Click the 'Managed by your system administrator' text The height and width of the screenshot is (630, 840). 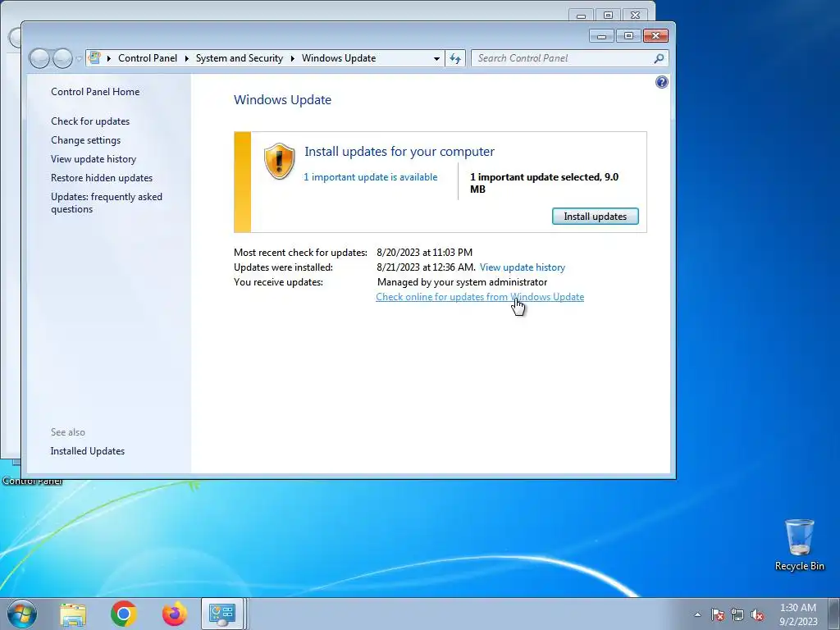[463, 282]
